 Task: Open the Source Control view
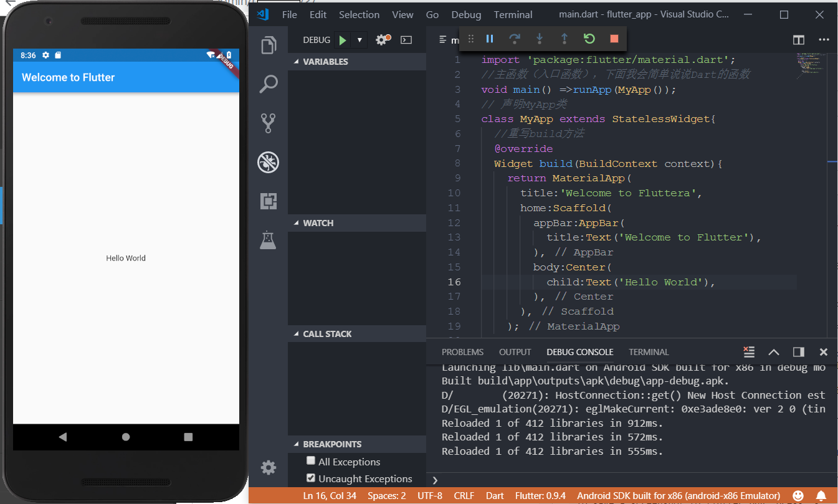tap(269, 123)
